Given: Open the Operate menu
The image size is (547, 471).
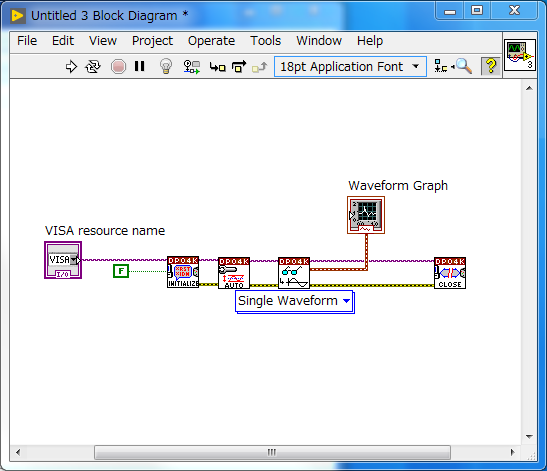Looking at the screenshot, I should click(211, 41).
